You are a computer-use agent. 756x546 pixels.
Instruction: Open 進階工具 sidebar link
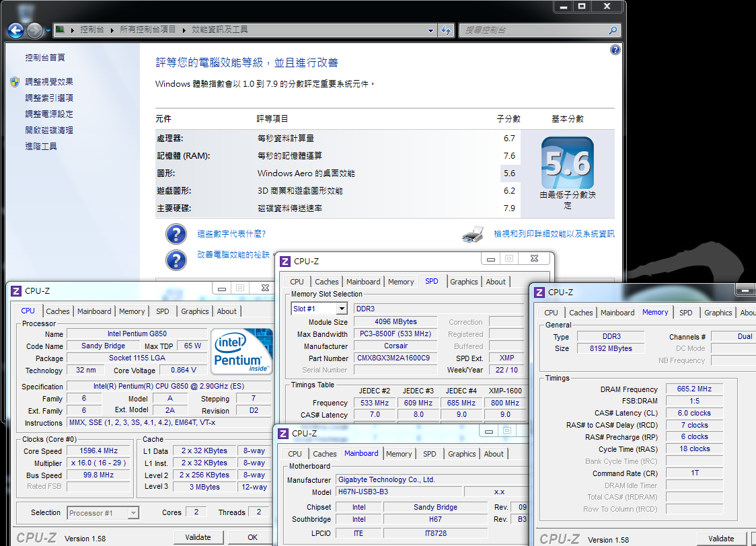pos(41,146)
